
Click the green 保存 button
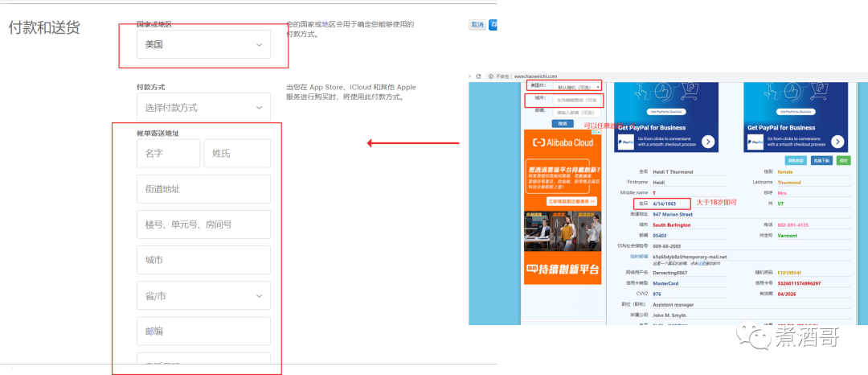coord(843,161)
